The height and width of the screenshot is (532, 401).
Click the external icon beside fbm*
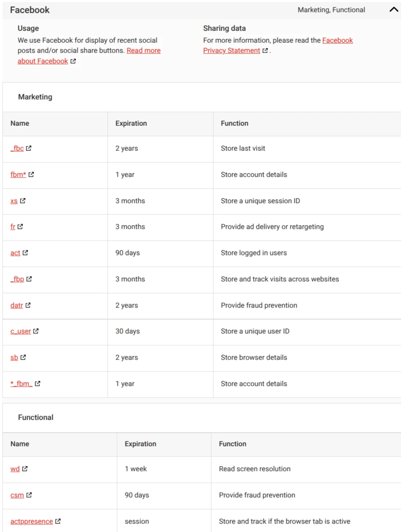31,175
